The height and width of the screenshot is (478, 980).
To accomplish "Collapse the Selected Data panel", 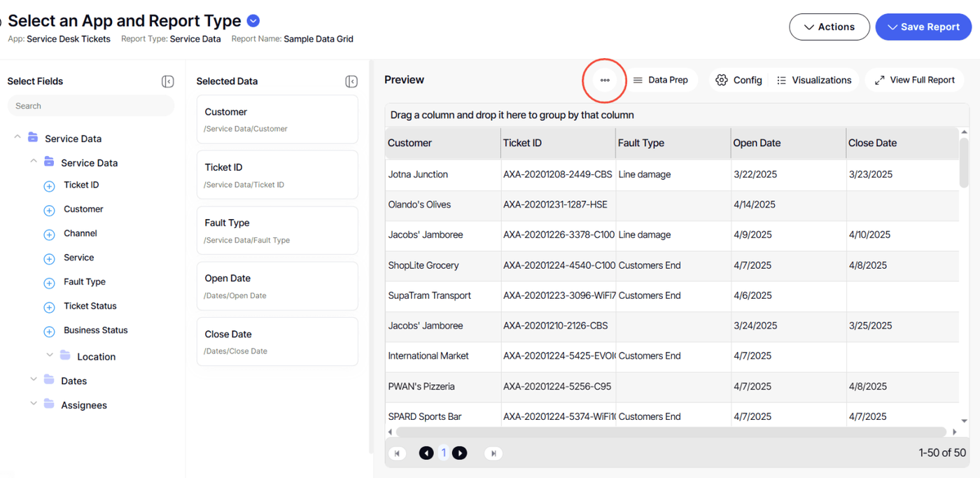I will (x=351, y=81).
